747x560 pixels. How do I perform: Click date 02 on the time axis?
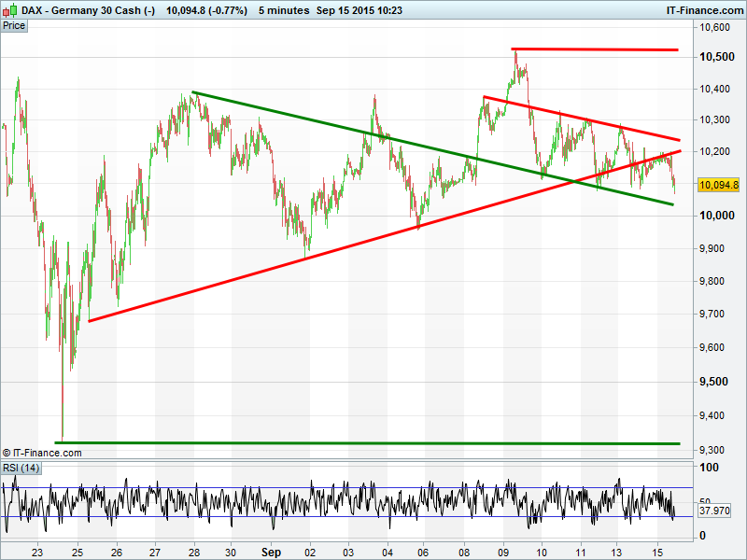click(310, 553)
